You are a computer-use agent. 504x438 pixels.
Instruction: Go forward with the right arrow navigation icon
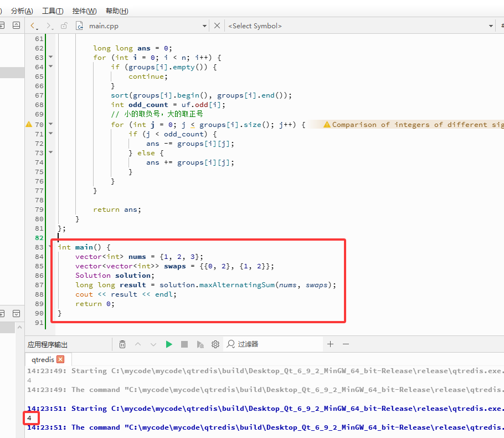click(49, 26)
